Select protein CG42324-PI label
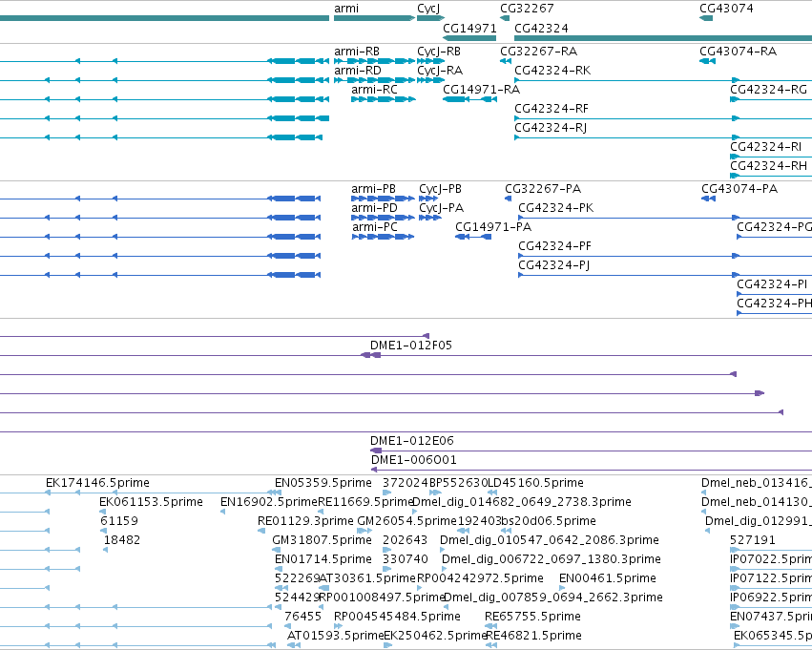 click(x=772, y=284)
